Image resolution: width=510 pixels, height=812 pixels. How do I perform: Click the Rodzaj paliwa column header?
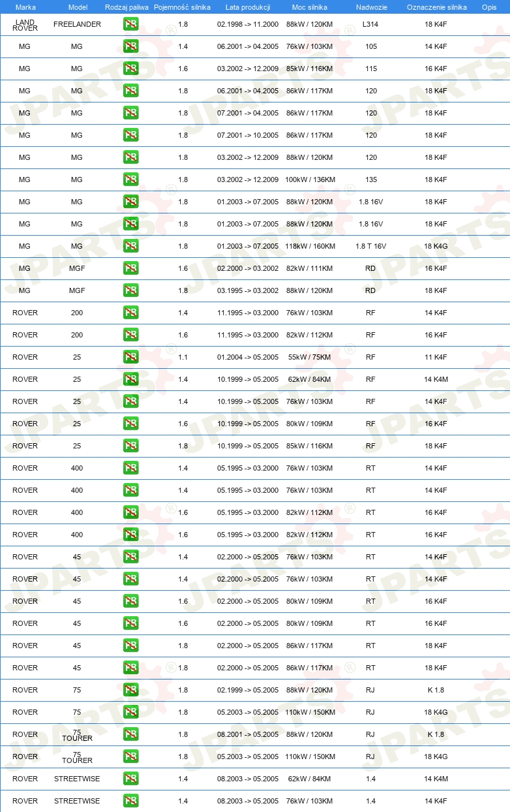coord(127,7)
